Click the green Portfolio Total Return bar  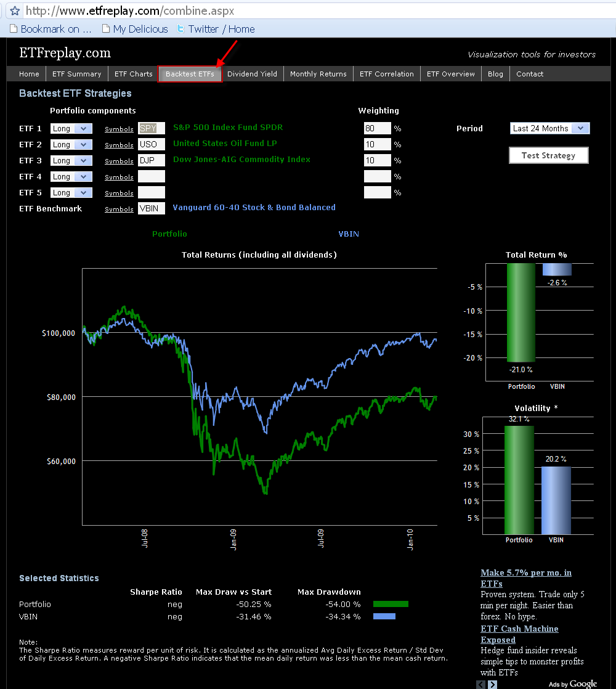point(521,312)
